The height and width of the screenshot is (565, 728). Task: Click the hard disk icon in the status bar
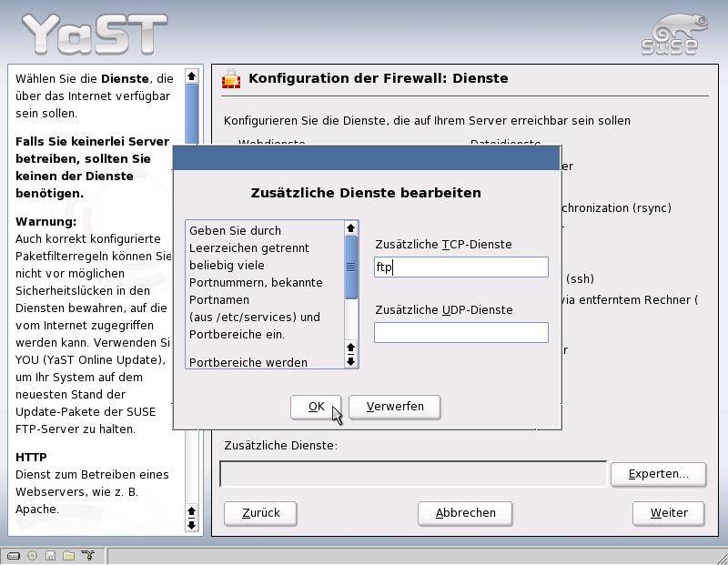13,555
